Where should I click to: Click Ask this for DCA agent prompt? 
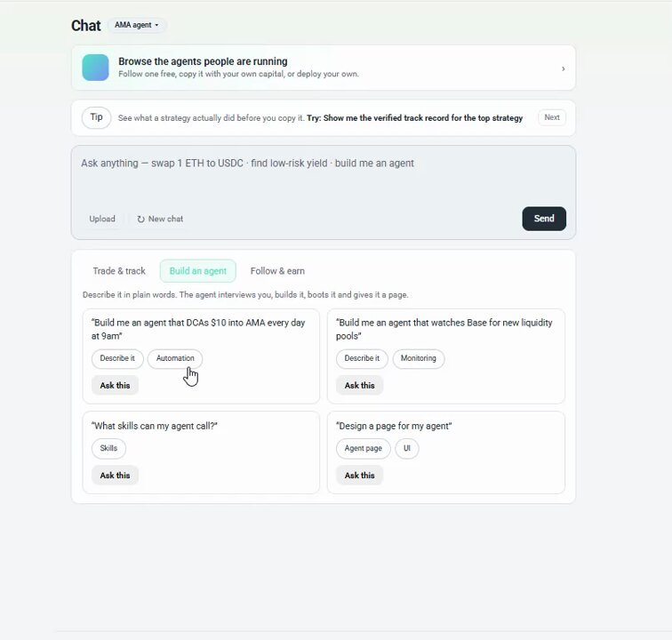click(115, 386)
